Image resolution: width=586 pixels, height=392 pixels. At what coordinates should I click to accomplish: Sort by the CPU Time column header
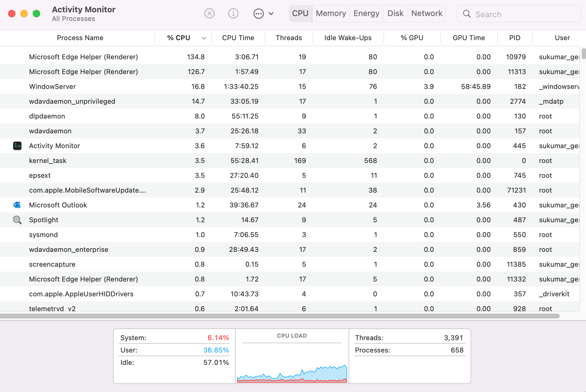pyautogui.click(x=238, y=38)
